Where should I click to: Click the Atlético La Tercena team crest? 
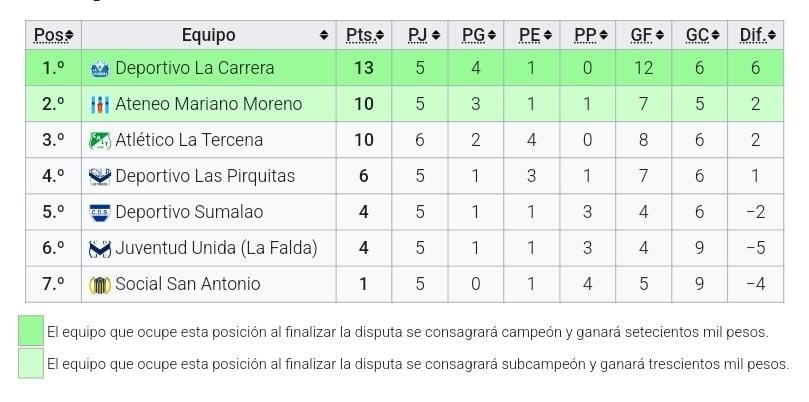[x=99, y=140]
